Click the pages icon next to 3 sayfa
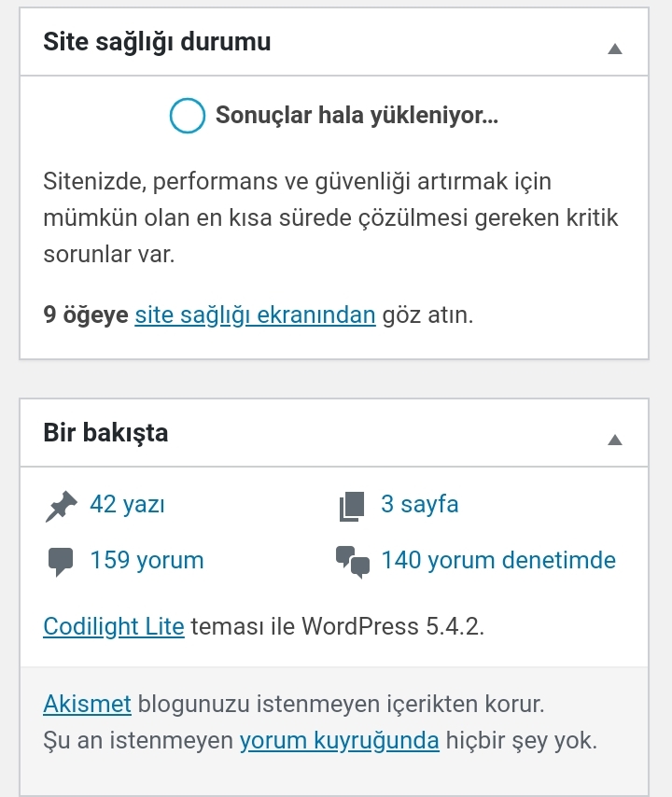The image size is (672, 797). (352, 506)
